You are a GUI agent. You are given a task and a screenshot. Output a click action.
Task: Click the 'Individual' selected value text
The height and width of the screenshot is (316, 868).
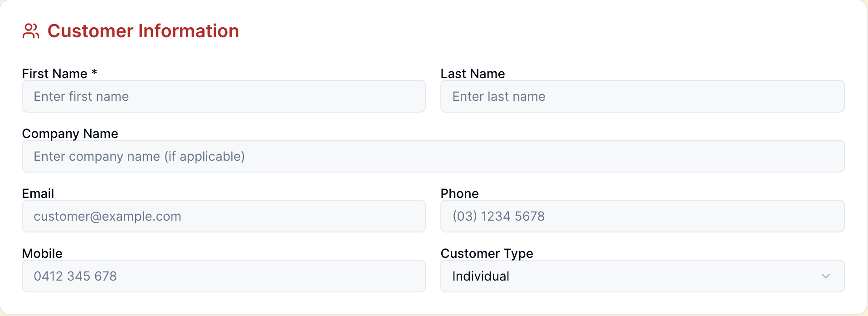pyautogui.click(x=481, y=276)
